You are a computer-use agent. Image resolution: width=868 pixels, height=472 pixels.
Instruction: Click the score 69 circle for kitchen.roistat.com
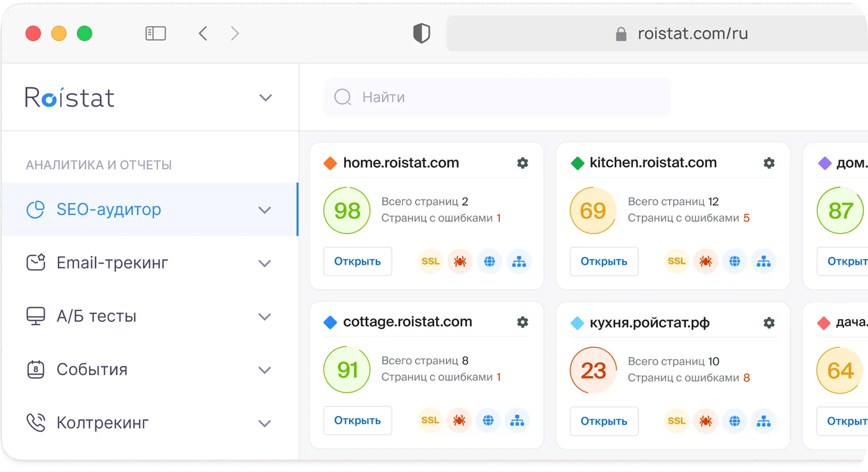[593, 211]
